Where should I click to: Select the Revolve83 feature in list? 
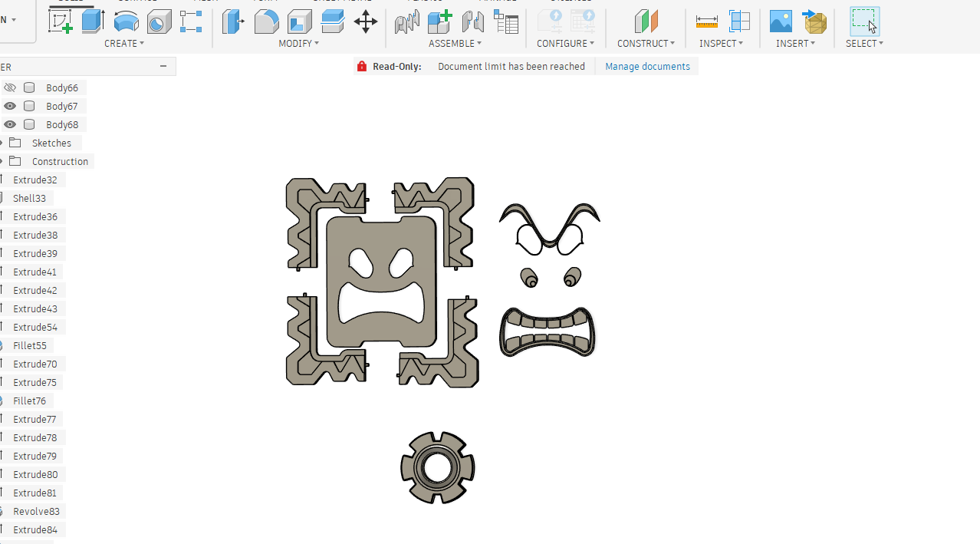click(35, 511)
